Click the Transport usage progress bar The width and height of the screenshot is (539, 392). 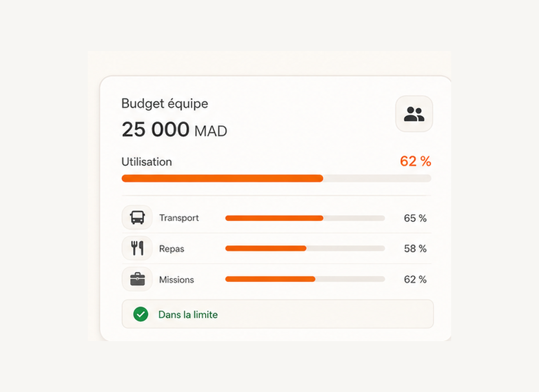coord(305,218)
